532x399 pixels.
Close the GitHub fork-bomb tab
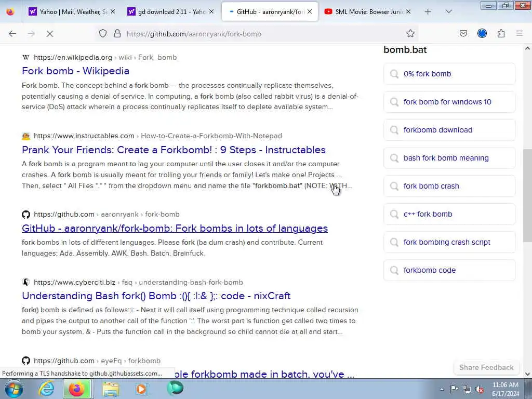(x=310, y=12)
